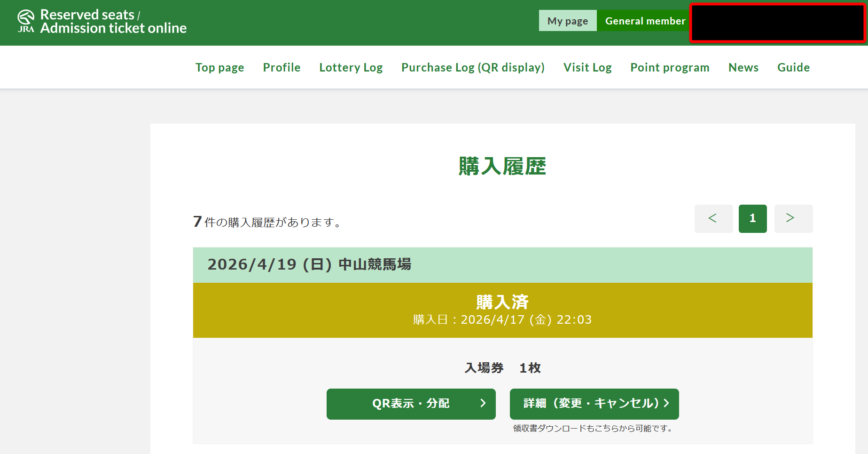Go to Top page

[220, 67]
